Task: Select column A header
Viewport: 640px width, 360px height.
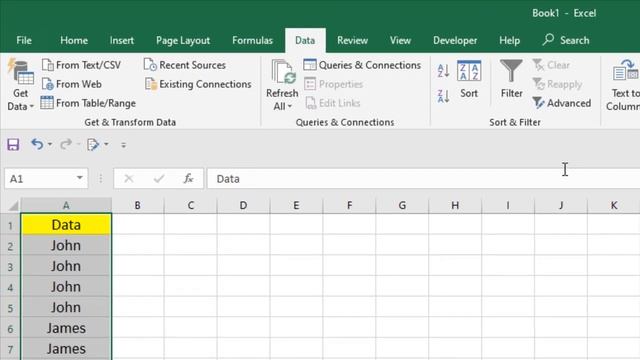Action: point(66,205)
